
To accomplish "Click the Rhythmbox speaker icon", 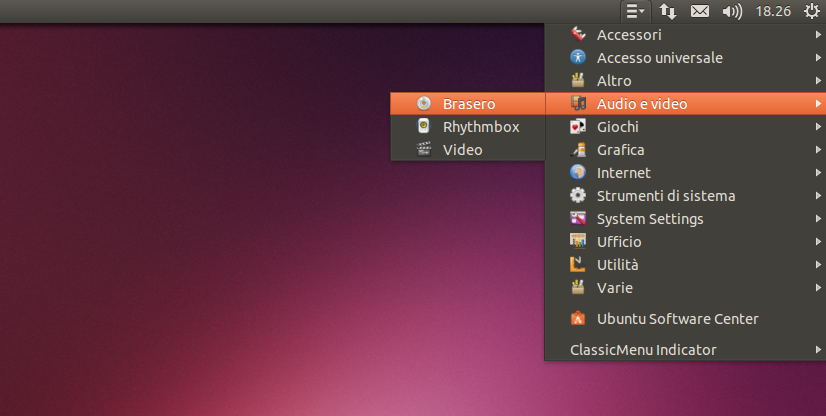I will [x=424, y=126].
